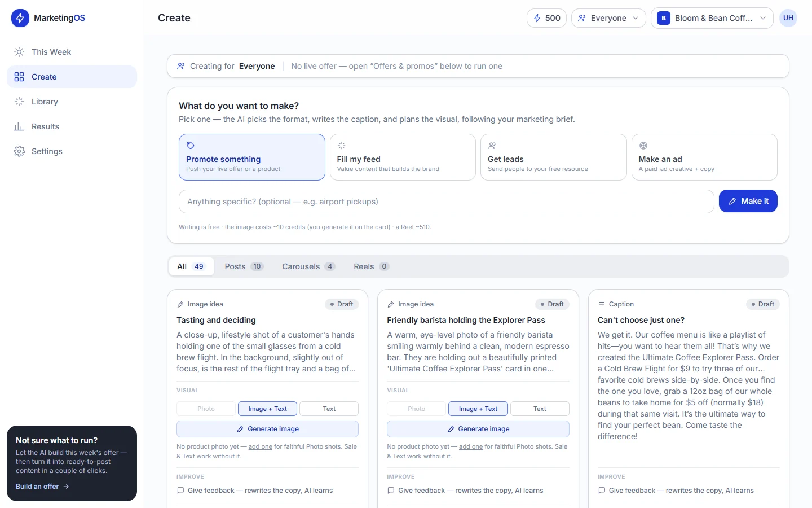
Task: Click the Make it button
Action: coord(748,201)
